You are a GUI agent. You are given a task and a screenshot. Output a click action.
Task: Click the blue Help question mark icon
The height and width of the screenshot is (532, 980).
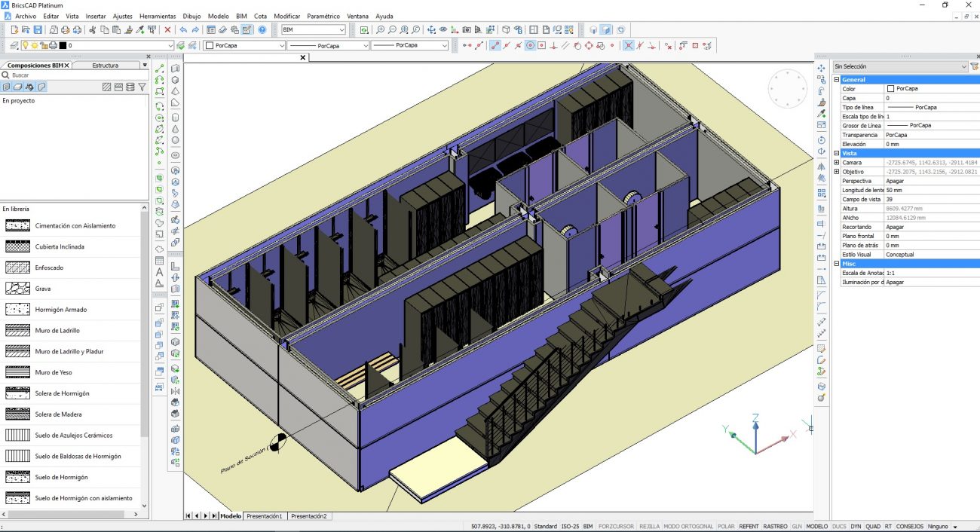coord(262,30)
